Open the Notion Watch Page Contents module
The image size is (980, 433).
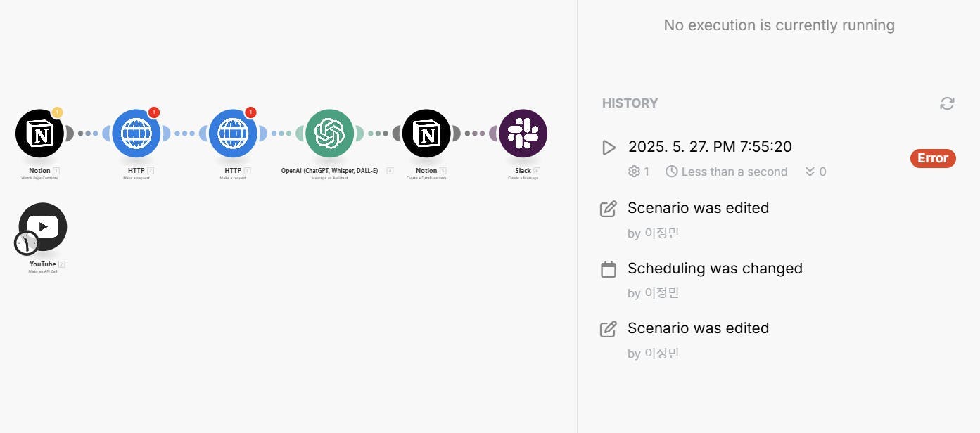coord(39,134)
